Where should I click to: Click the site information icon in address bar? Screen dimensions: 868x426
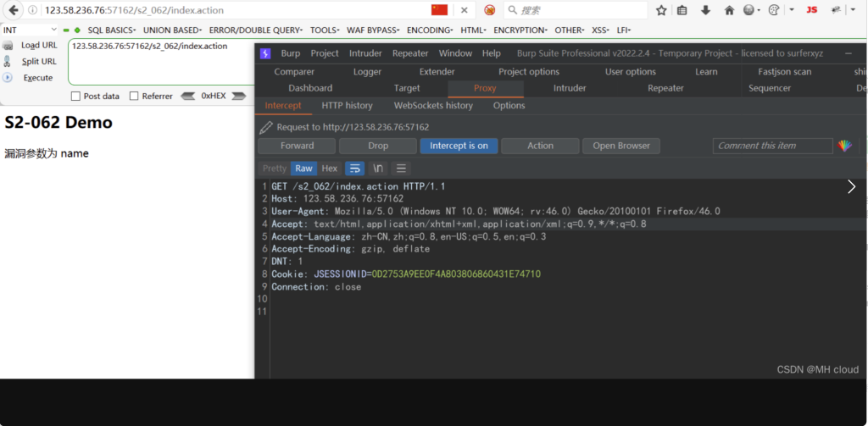33,10
